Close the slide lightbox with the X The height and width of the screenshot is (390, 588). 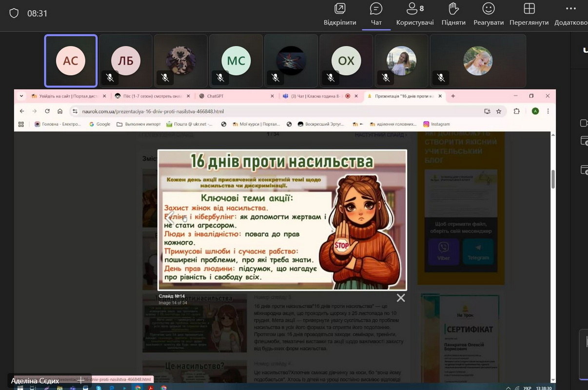pyautogui.click(x=401, y=298)
